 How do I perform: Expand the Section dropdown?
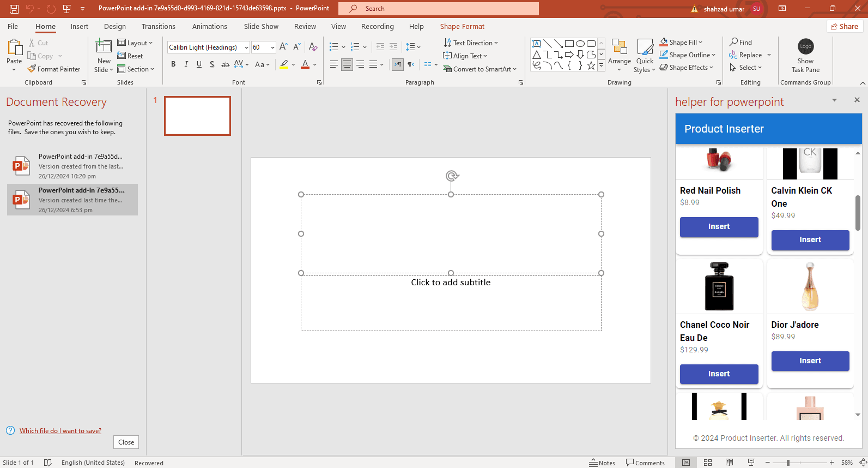tap(136, 69)
